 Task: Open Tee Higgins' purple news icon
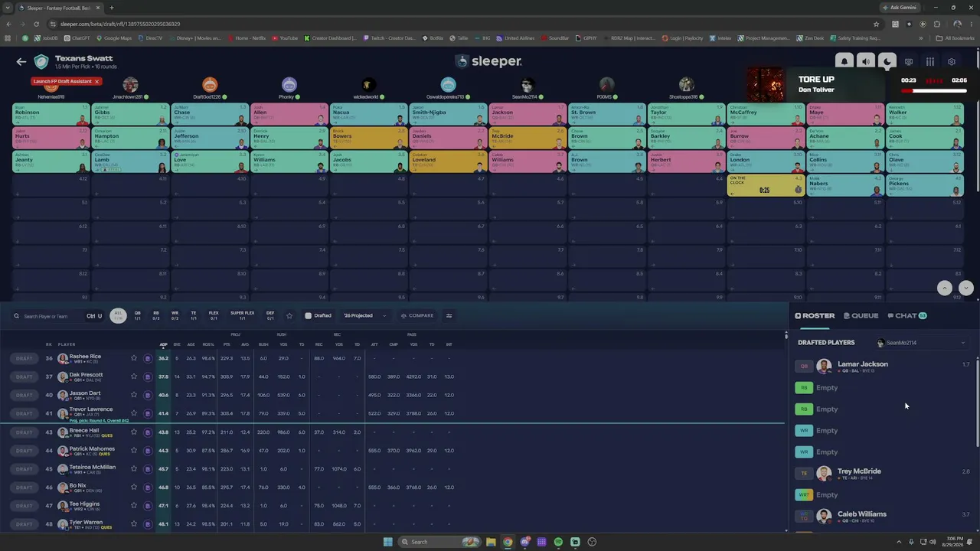(x=148, y=506)
